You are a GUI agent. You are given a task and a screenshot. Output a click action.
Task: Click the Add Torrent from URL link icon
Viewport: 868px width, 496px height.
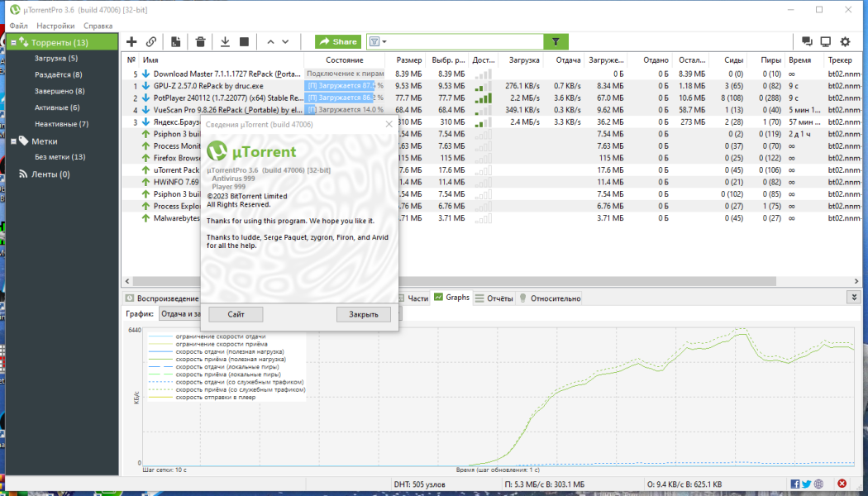coord(151,41)
